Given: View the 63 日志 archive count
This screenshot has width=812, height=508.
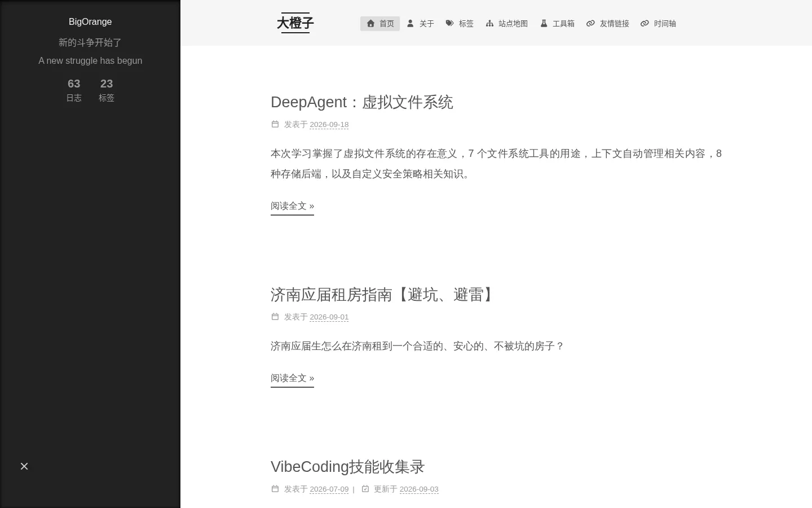Looking at the screenshot, I should (x=74, y=90).
